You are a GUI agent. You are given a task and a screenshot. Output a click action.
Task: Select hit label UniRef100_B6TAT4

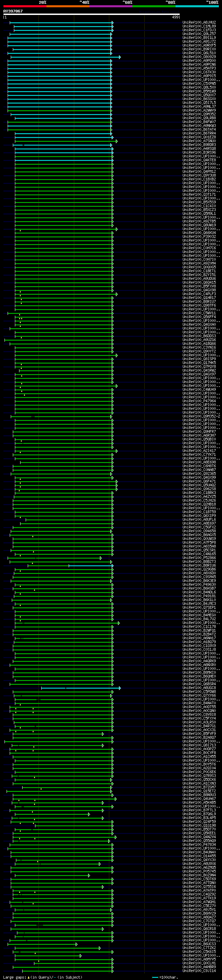(199, 129)
